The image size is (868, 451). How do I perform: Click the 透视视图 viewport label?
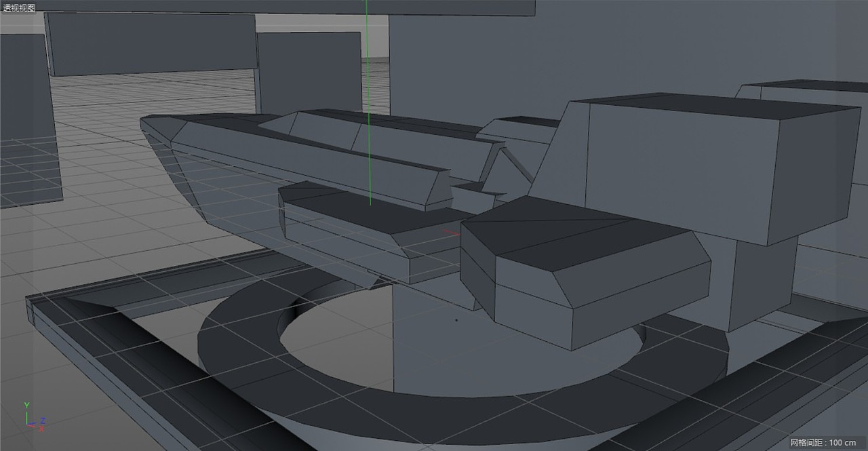[x=19, y=7]
